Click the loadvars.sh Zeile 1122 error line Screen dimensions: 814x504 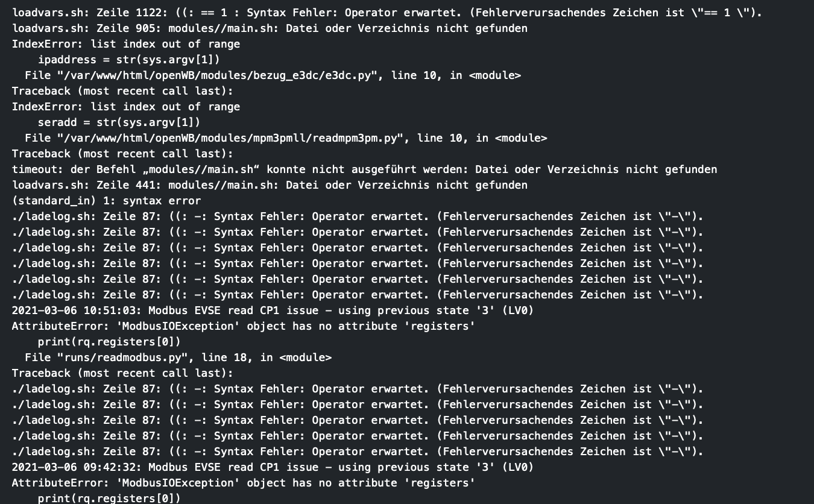click(x=386, y=13)
